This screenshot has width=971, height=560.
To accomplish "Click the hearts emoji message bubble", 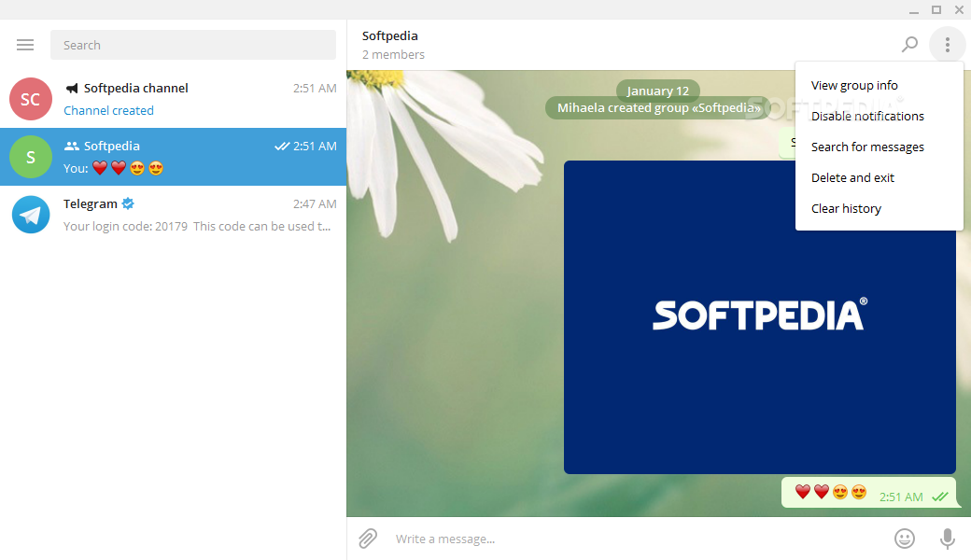I will [x=868, y=493].
